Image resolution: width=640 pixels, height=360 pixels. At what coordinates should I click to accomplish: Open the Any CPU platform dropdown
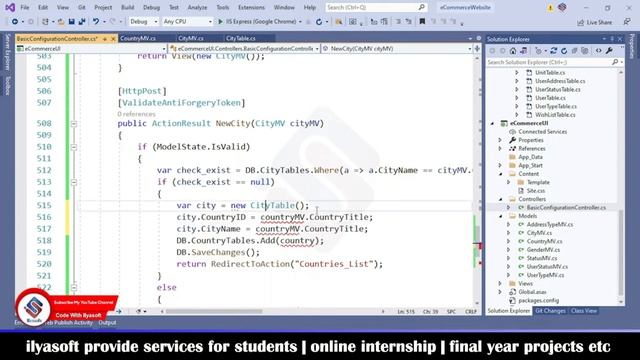click(x=187, y=22)
